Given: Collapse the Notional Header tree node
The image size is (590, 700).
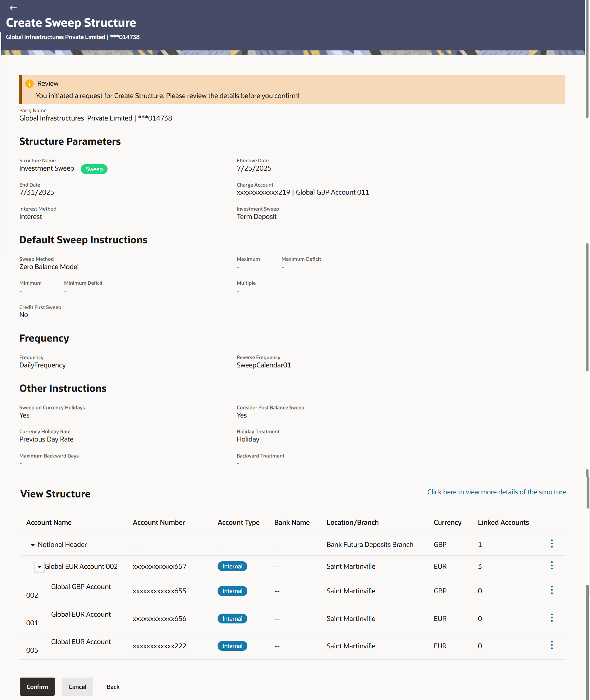Looking at the screenshot, I should [33, 545].
